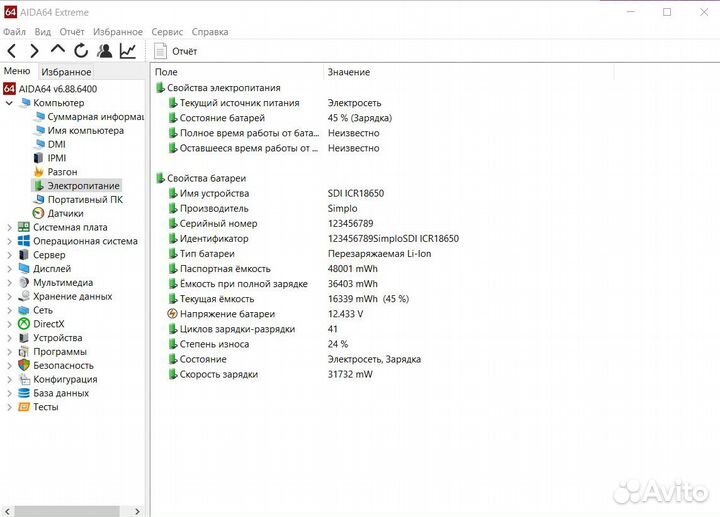Click the DirectX Xbox icon
Image resolution: width=720 pixels, height=517 pixels.
(24, 324)
